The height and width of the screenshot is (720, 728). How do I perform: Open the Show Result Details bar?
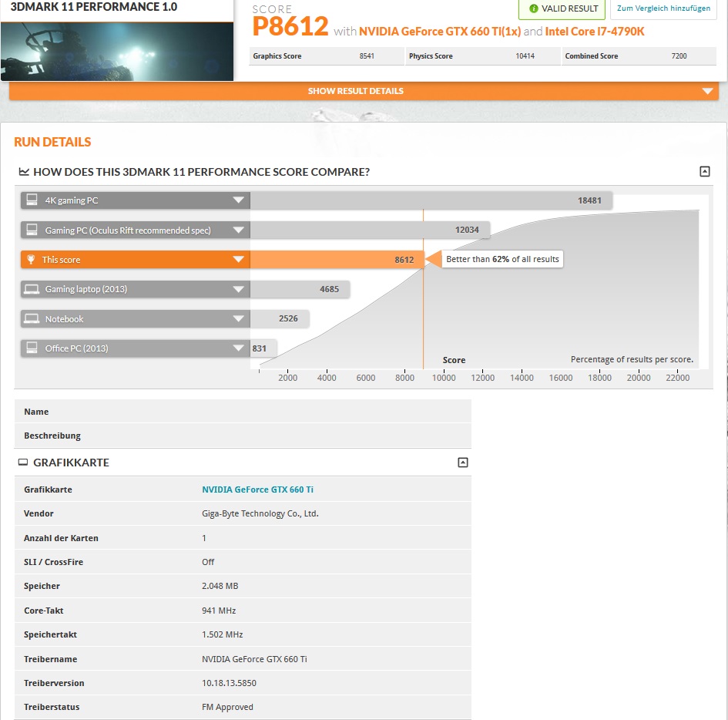(364, 91)
